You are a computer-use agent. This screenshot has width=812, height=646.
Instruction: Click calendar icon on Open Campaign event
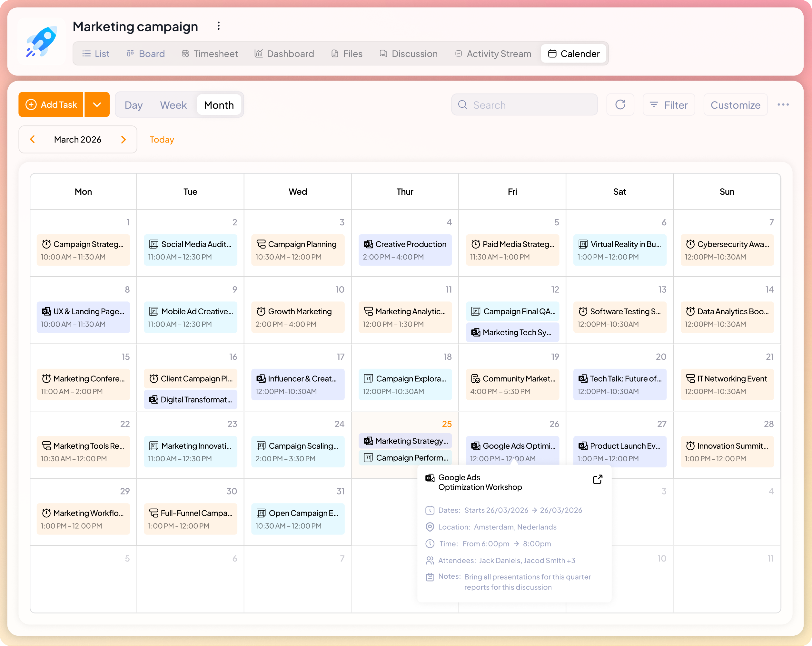pos(261,513)
